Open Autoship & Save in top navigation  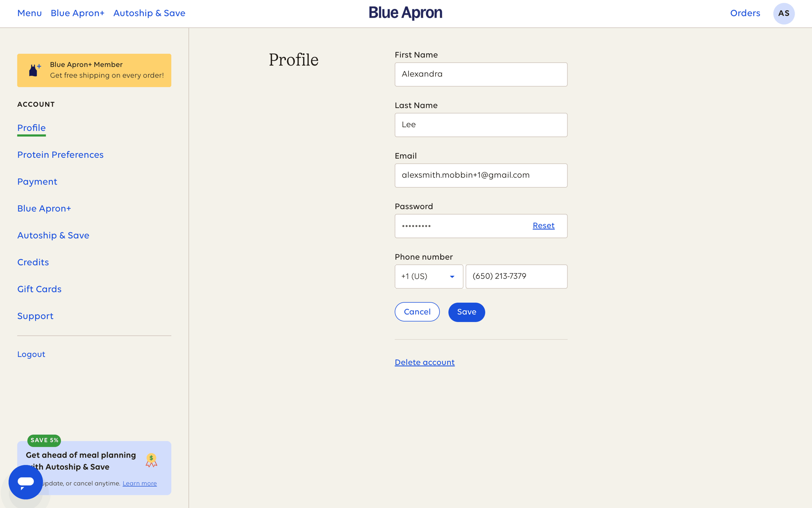[149, 13]
